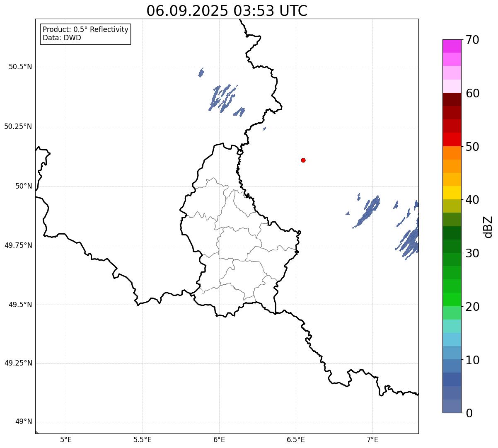The width and height of the screenshot is (498, 448).
Task: Select the bright green 20 dBZ band
Action: tap(452, 299)
